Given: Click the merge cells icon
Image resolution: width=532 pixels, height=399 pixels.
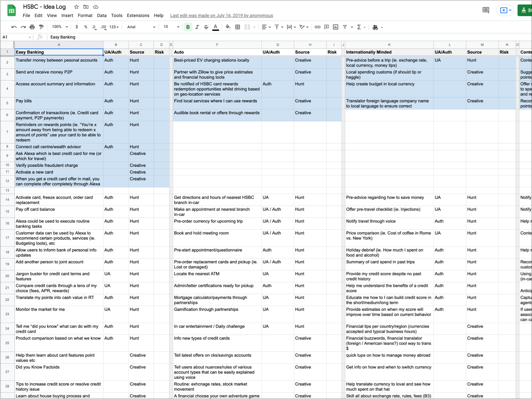Looking at the screenshot, I should tap(247, 27).
